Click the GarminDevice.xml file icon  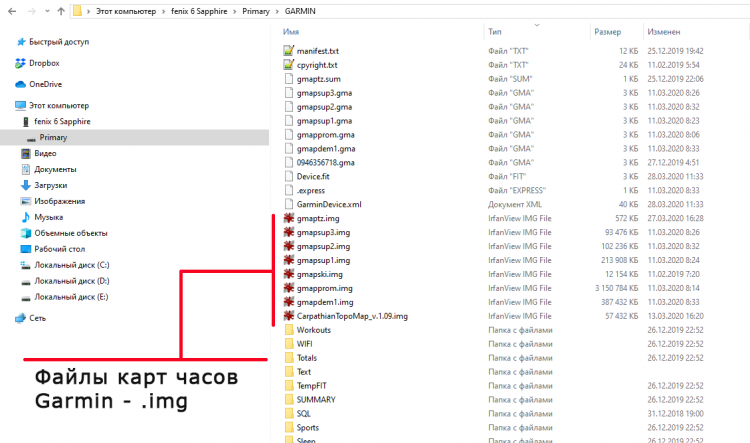point(288,204)
